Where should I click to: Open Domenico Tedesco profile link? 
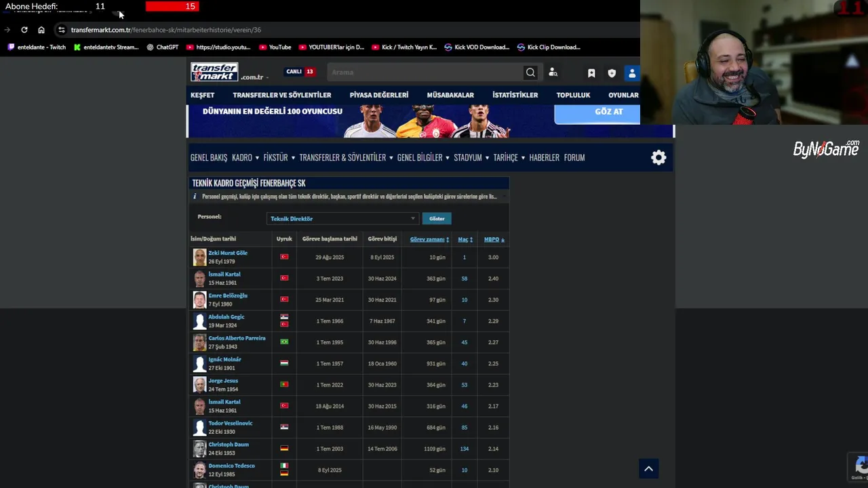(x=232, y=466)
